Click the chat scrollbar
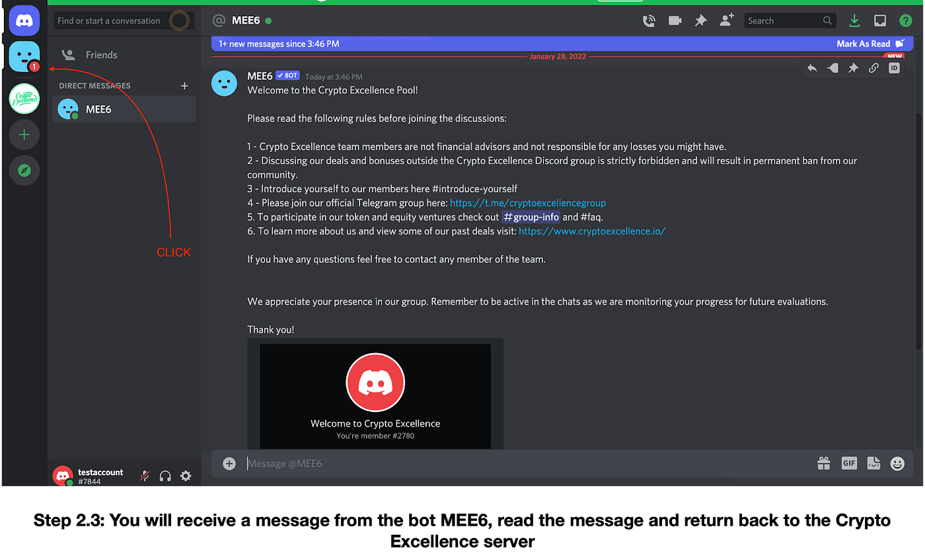925x560 pixels. pyautogui.click(x=918, y=231)
